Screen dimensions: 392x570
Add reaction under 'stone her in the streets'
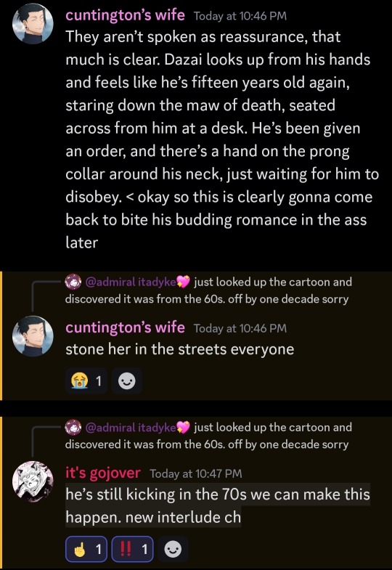click(x=127, y=381)
